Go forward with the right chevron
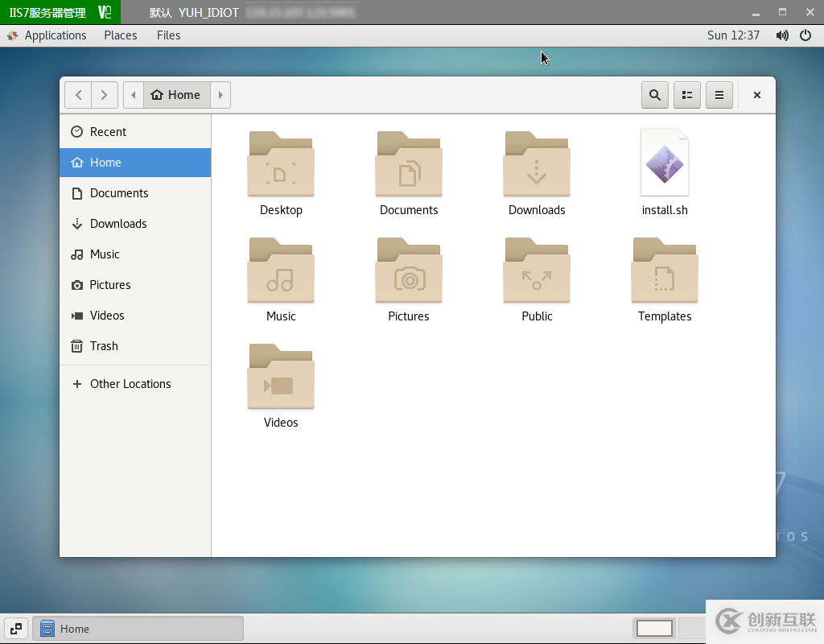The width and height of the screenshot is (824, 644). click(104, 95)
